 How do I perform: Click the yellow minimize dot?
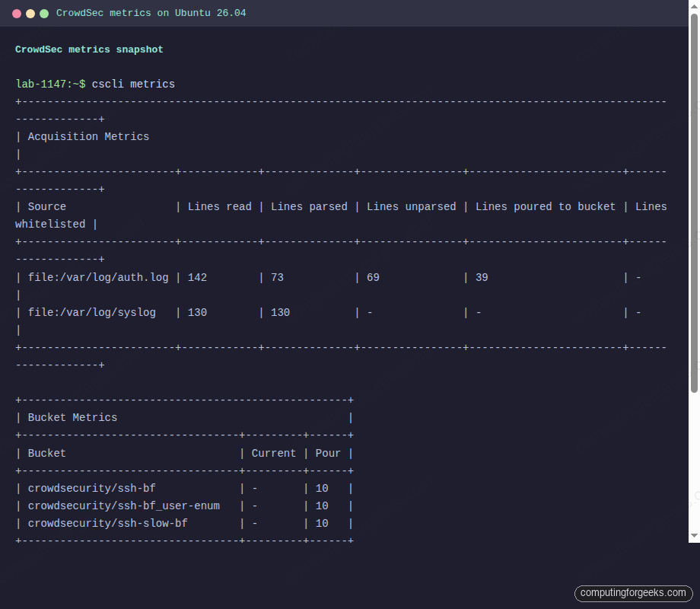[30, 13]
